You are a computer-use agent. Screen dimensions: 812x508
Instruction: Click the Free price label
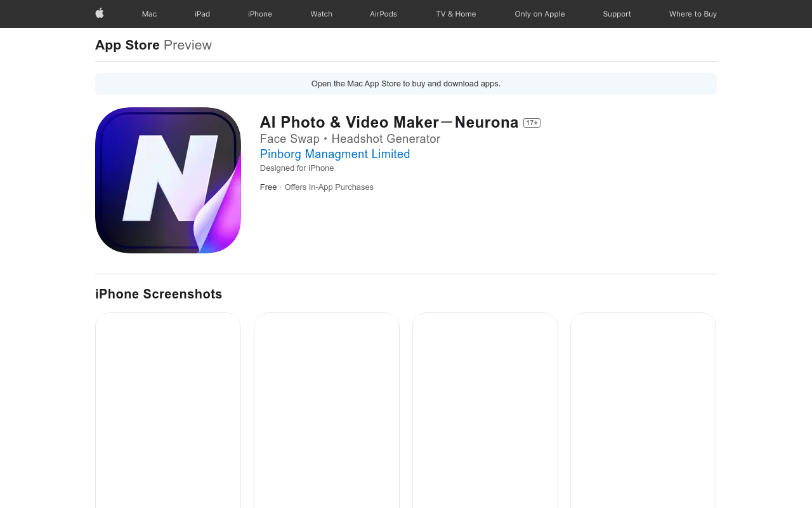pyautogui.click(x=268, y=187)
